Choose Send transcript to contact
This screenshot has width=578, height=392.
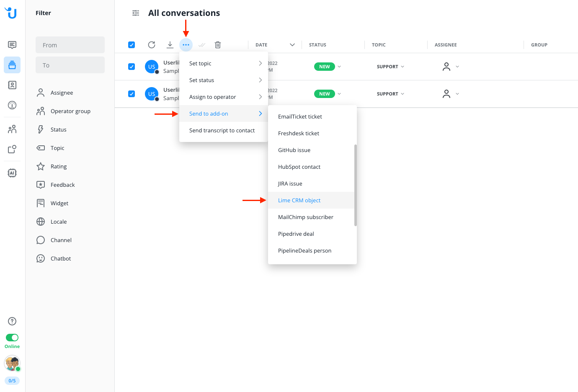[222, 130]
